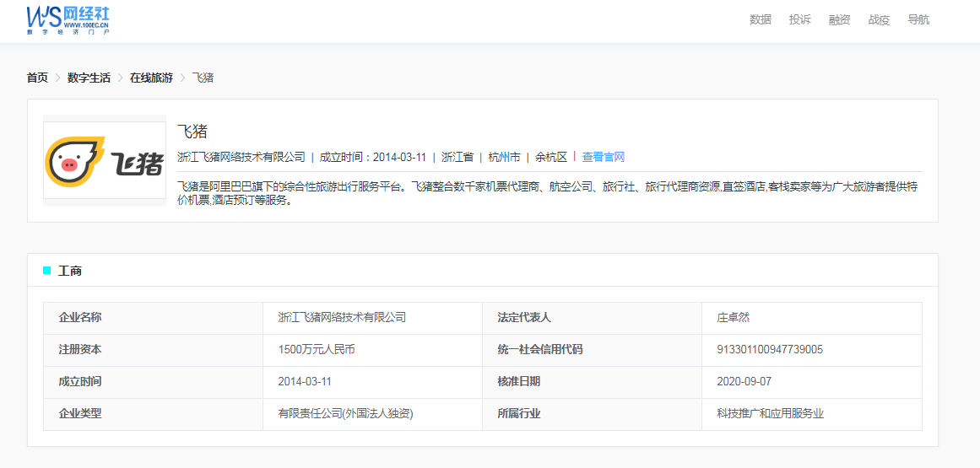Image resolution: width=980 pixels, height=468 pixels.
Task: Open the 数据 menu in top navigation
Action: [x=760, y=19]
